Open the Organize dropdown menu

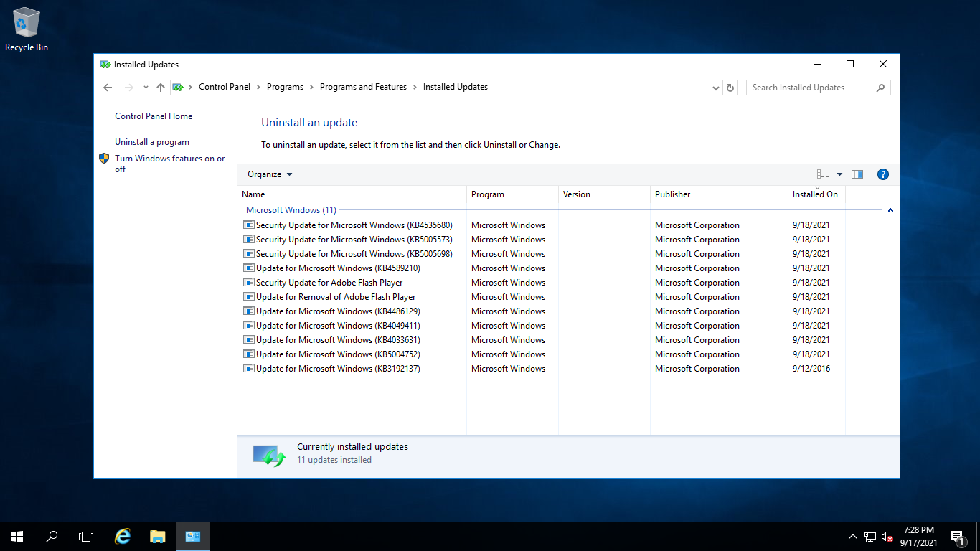(270, 174)
